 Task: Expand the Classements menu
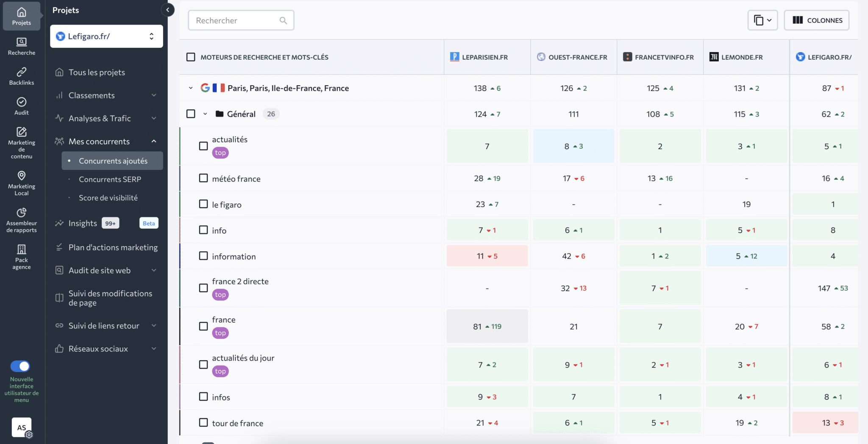click(154, 95)
